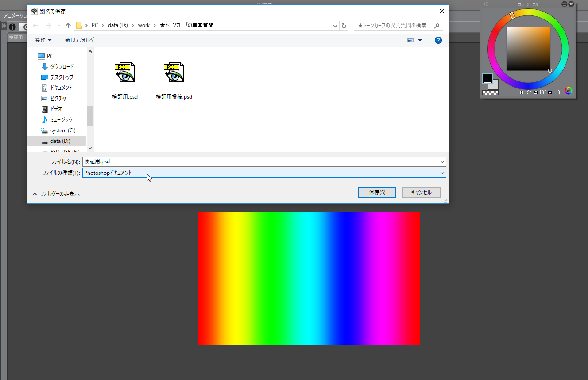Click the Forward navigation arrow

[x=49, y=26]
